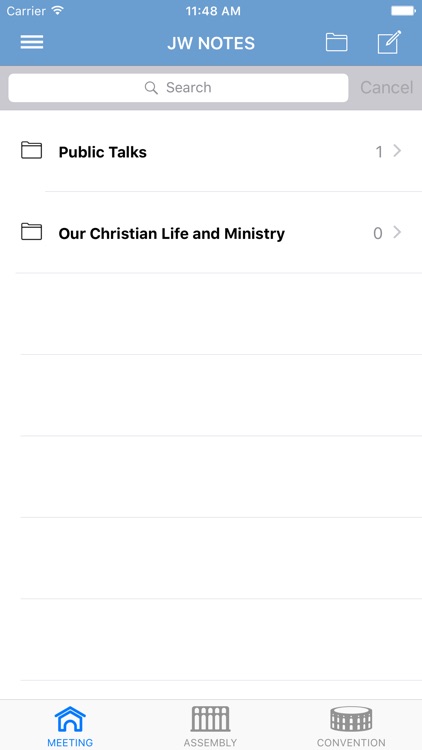Expand Public Talks with its chevron

tap(397, 151)
